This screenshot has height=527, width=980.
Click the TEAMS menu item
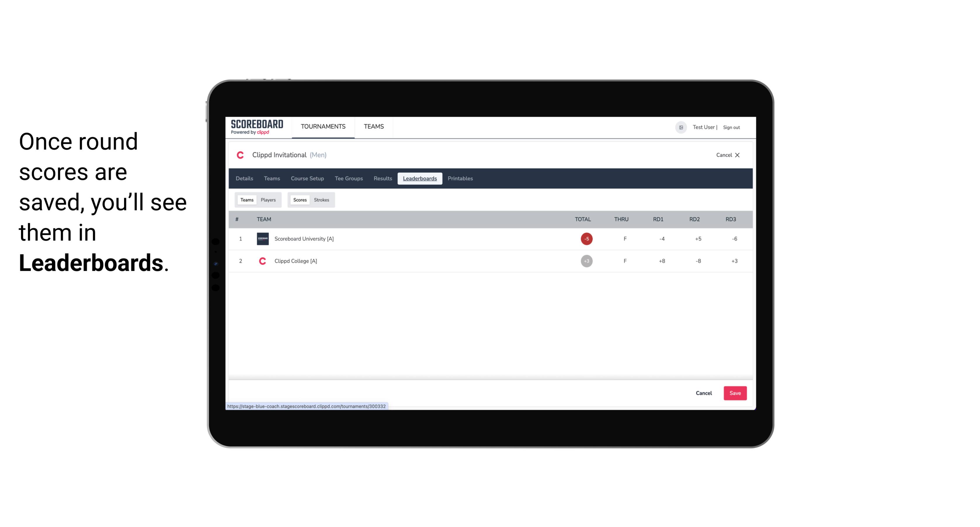(x=373, y=127)
